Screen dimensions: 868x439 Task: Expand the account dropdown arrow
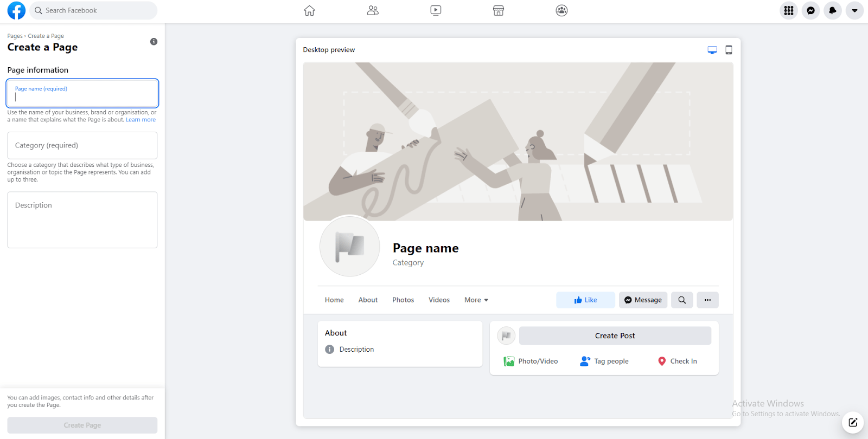tap(854, 10)
